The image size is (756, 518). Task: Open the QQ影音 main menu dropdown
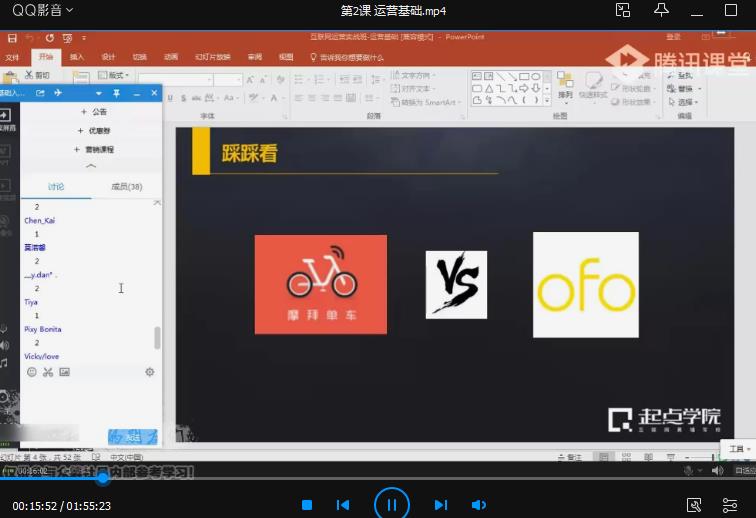coord(42,10)
